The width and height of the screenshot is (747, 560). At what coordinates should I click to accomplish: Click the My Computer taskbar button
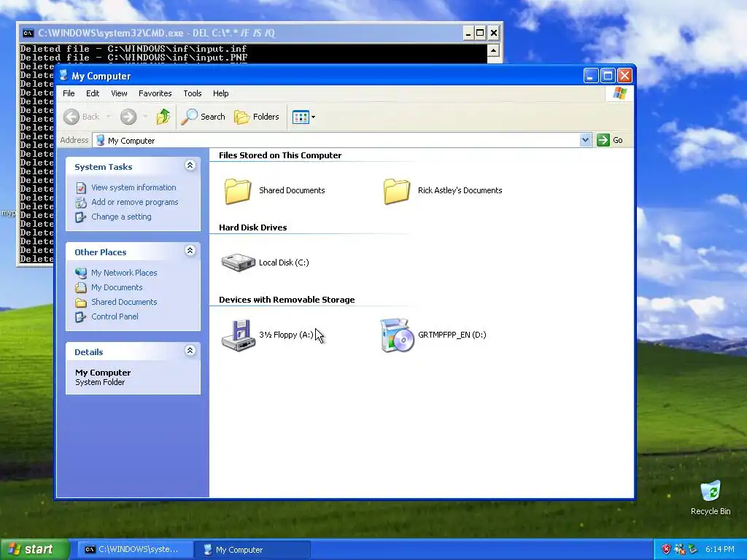(252, 550)
